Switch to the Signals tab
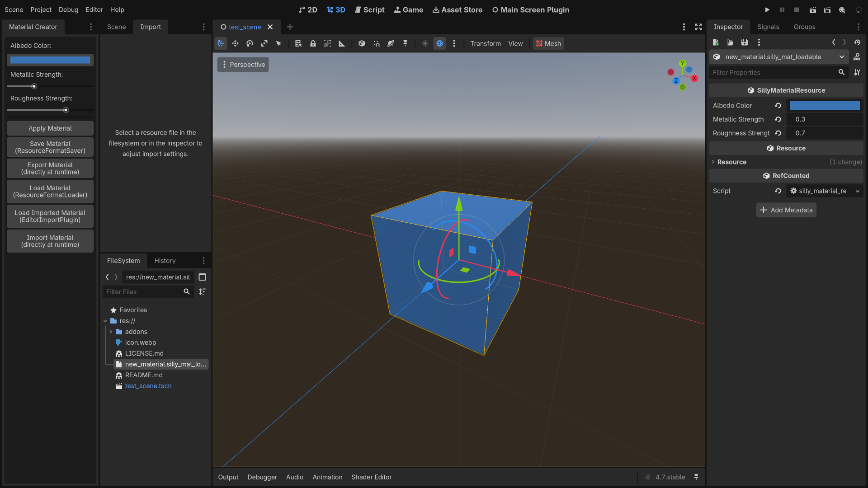 click(x=768, y=27)
